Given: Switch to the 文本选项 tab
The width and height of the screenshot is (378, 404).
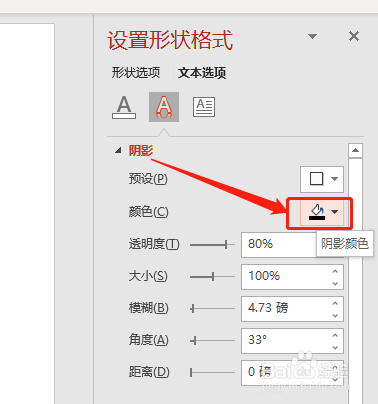Looking at the screenshot, I should [x=202, y=72].
